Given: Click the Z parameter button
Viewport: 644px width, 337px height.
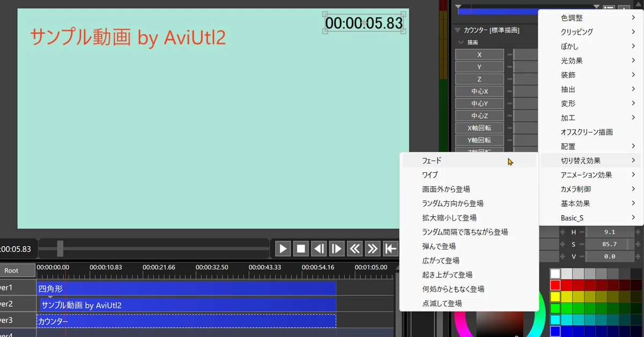Looking at the screenshot, I should coord(479,79).
